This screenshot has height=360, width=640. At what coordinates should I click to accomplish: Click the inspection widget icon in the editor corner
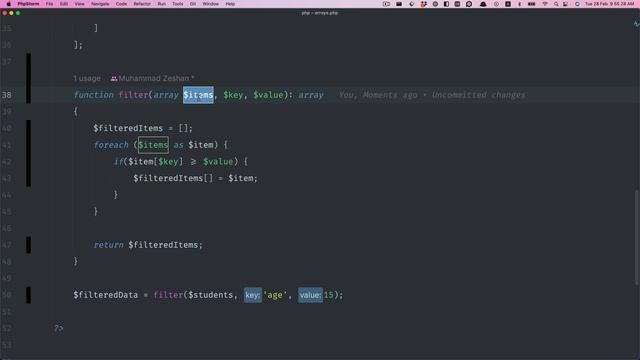point(636,24)
